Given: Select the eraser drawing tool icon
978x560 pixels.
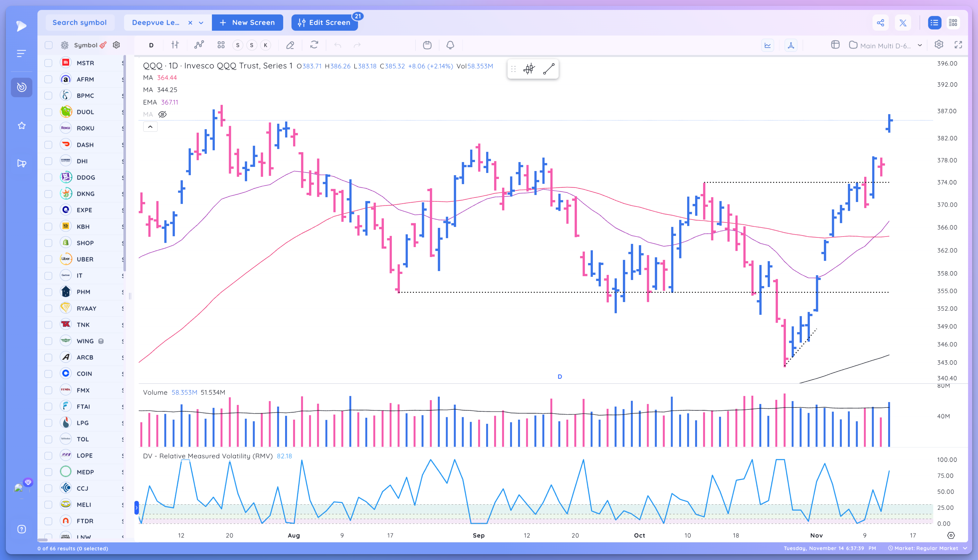Looking at the screenshot, I should 290,45.
